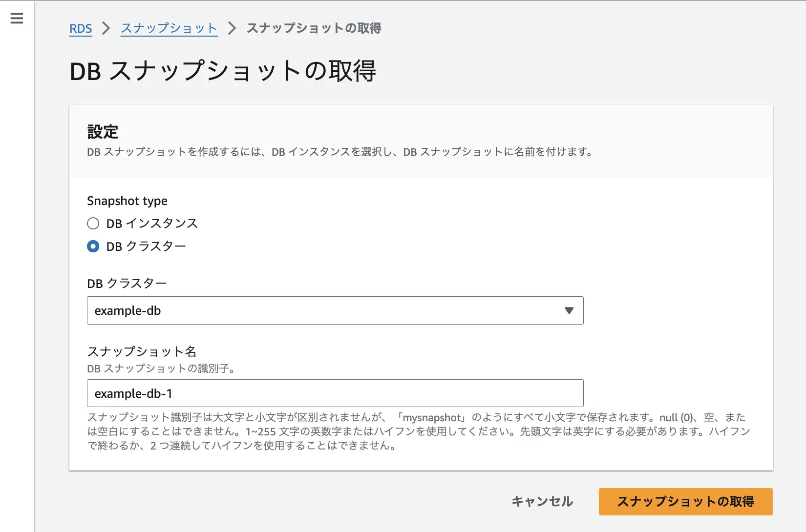Image resolution: width=806 pixels, height=532 pixels.
Task: Open the navigation sidebar menu
Action: pos(16,18)
